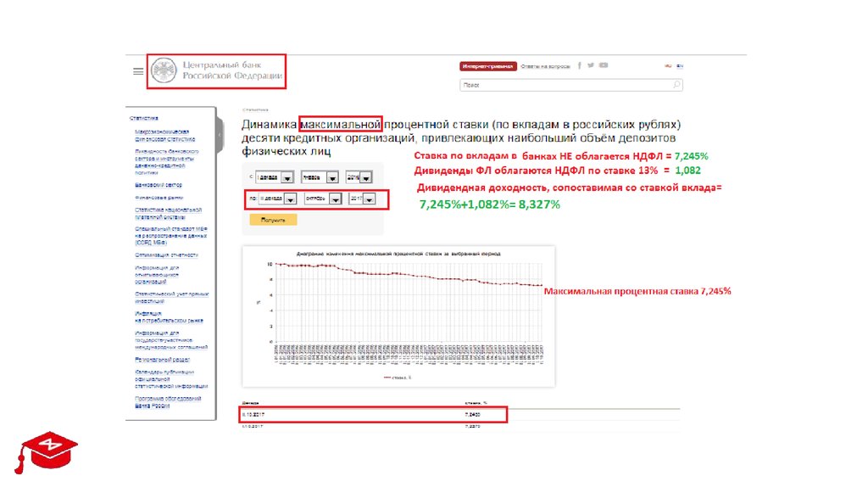
Task: Expand the end decade dropdown
Action: click(x=289, y=199)
